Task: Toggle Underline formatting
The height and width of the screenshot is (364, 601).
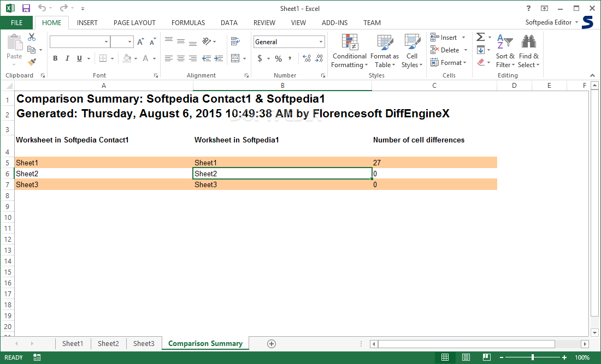Action: point(79,58)
